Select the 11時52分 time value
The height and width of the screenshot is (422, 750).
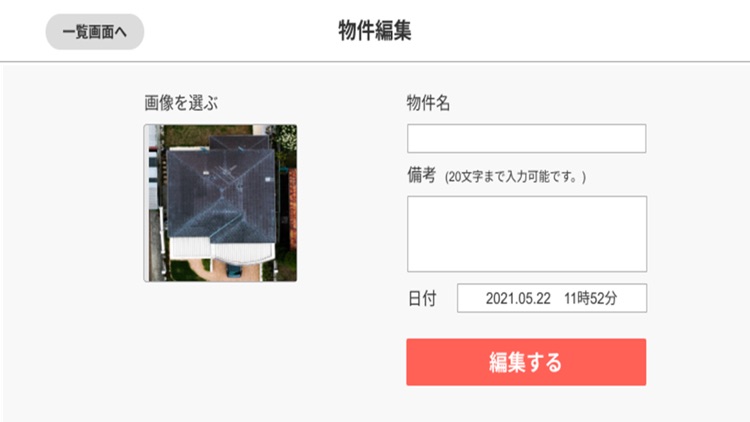(x=591, y=299)
